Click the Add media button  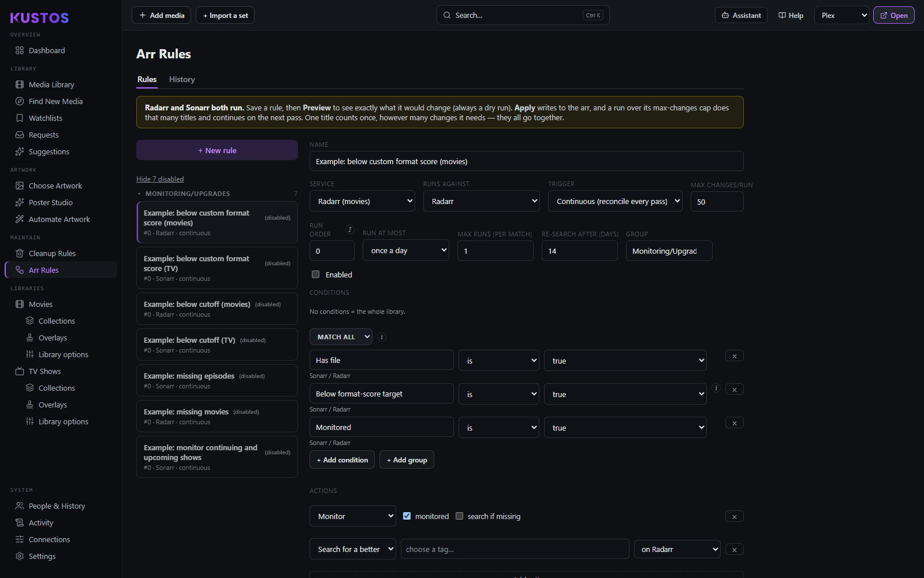point(162,16)
